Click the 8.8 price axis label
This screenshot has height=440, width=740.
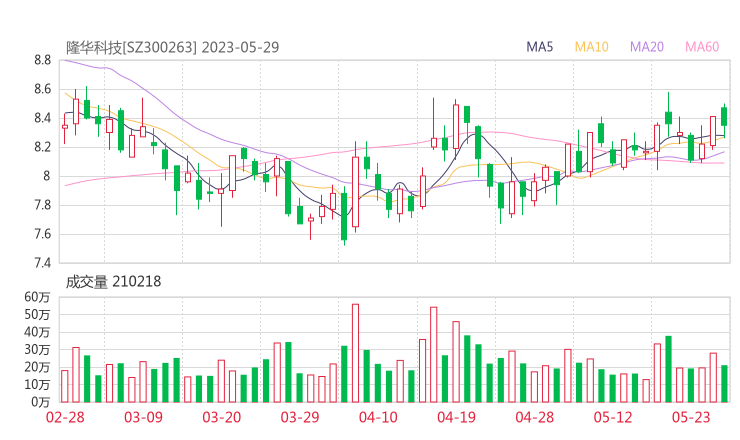pos(42,60)
